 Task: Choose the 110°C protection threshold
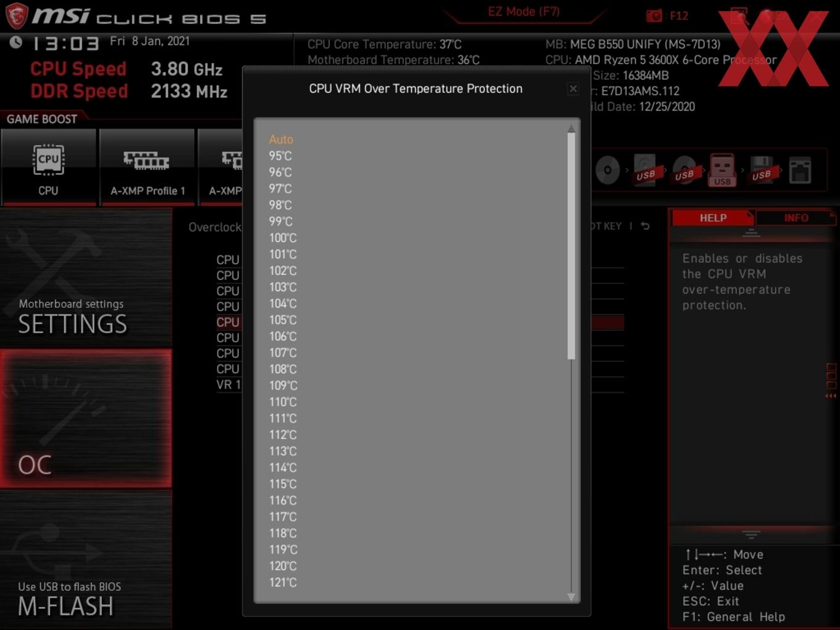coord(283,402)
